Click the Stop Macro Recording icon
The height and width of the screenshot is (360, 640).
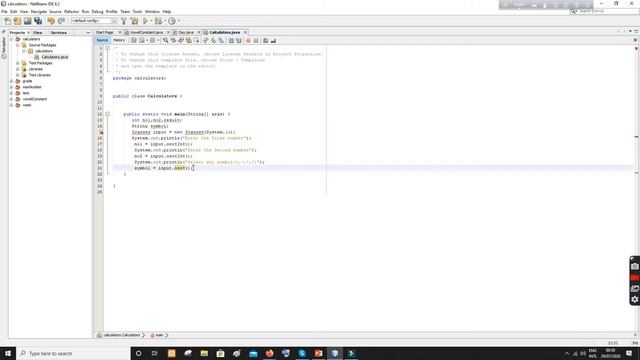[x=256, y=40]
